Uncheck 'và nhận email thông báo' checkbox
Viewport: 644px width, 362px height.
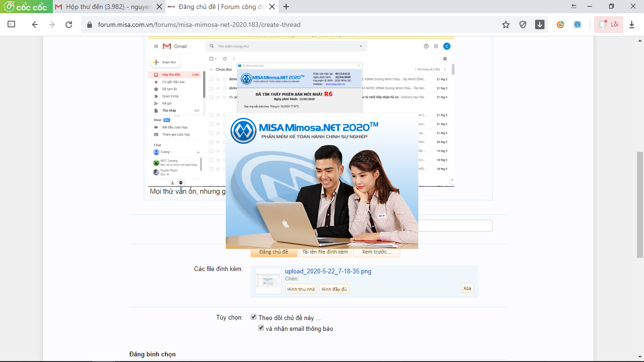261,328
